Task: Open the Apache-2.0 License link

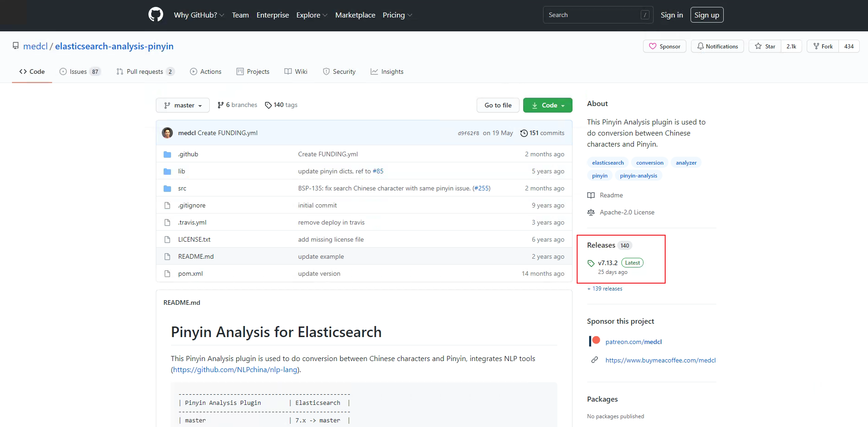Action: (x=627, y=213)
